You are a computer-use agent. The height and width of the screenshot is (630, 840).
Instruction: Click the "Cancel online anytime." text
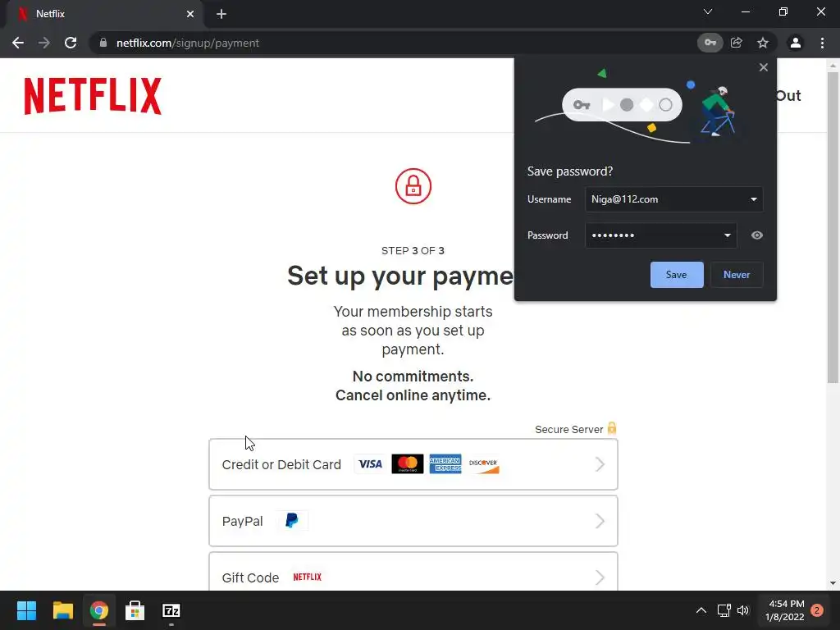(413, 395)
